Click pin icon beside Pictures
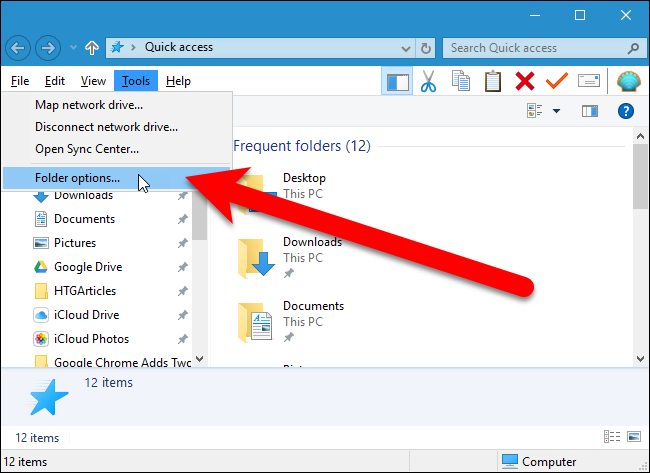Image resolution: width=650 pixels, height=473 pixels. pyautogui.click(x=182, y=243)
